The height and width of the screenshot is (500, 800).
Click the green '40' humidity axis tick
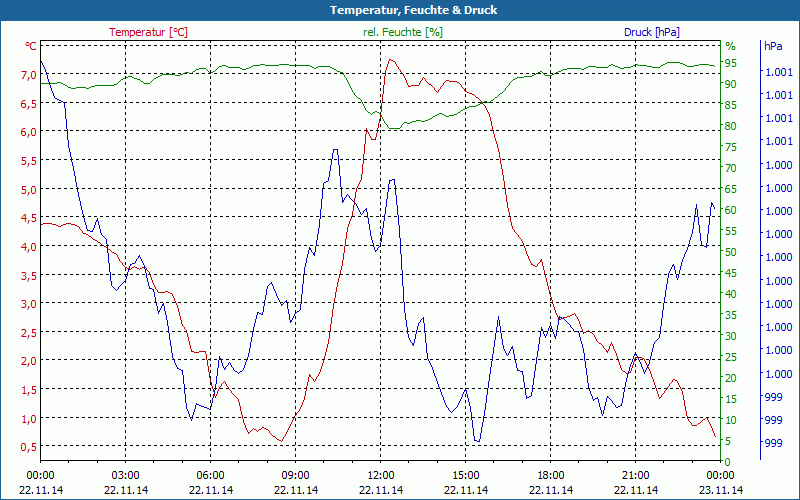point(731,294)
